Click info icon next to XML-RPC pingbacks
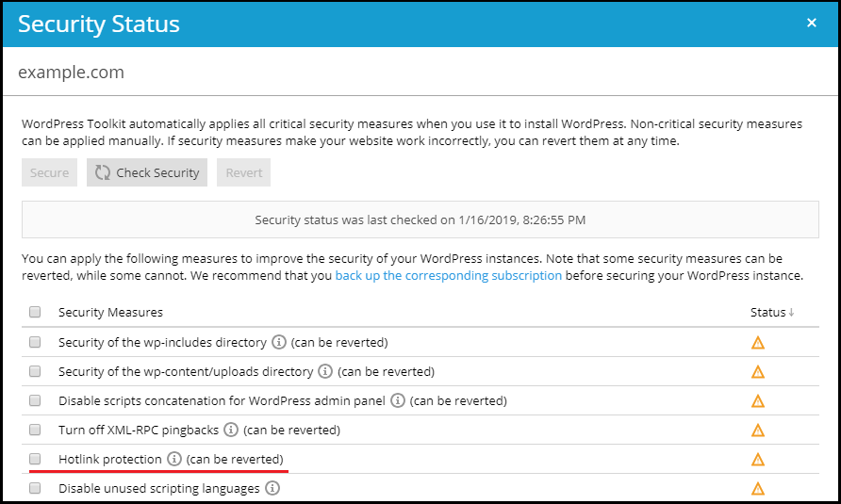 [x=231, y=430]
